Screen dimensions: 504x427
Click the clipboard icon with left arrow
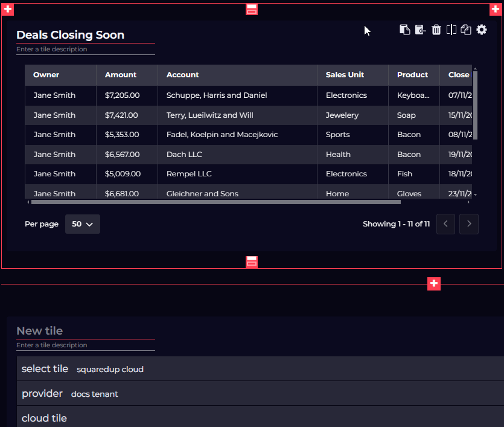pyautogui.click(x=421, y=30)
